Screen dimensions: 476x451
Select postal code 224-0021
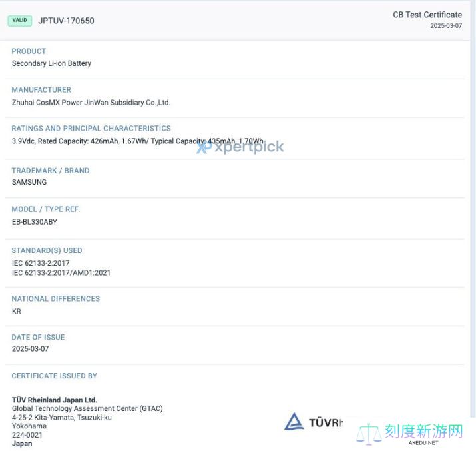click(27, 435)
